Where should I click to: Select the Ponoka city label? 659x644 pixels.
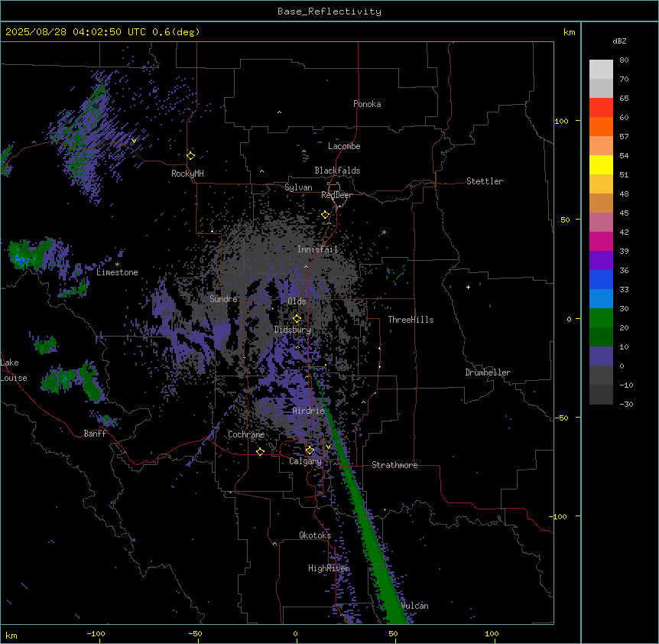pos(367,104)
